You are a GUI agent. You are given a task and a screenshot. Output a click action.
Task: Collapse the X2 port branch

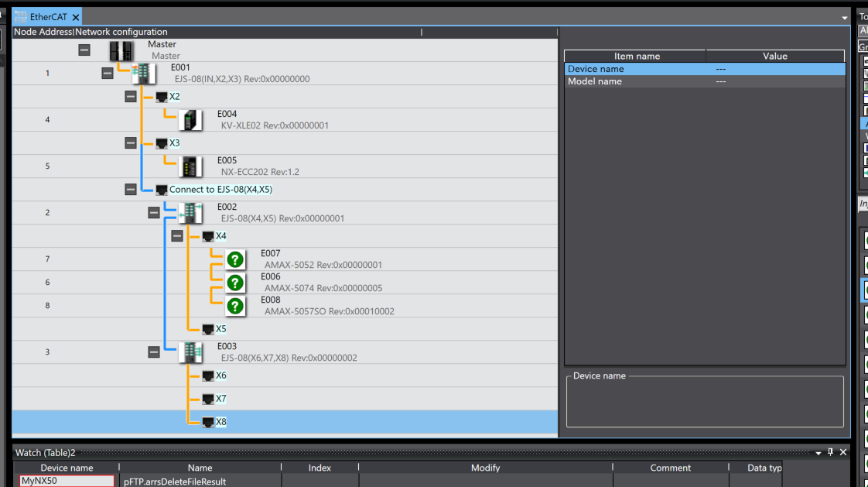tap(131, 97)
